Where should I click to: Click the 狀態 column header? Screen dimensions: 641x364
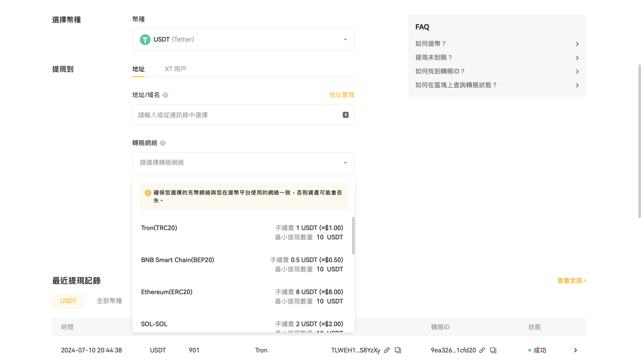(534, 327)
